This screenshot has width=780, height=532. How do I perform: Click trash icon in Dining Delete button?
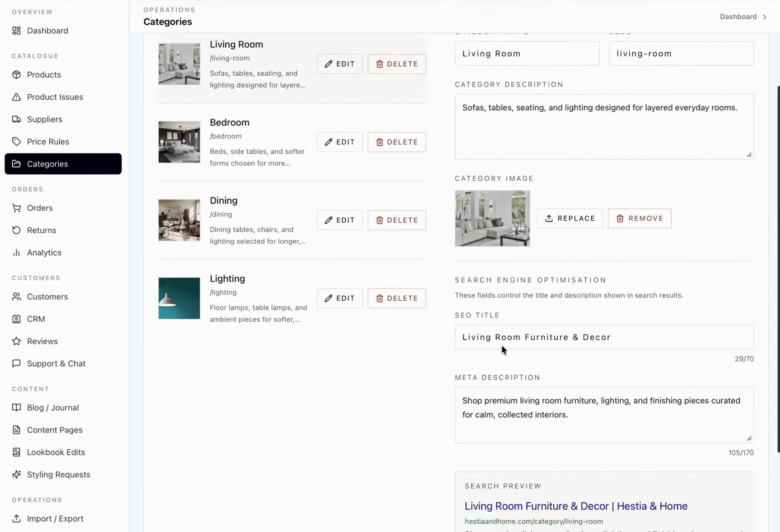[x=379, y=220]
